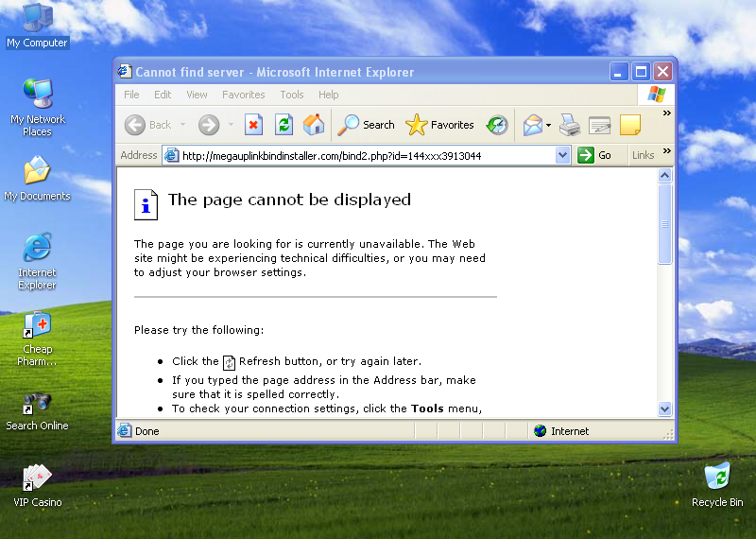Click the Back navigation button

[148, 125]
